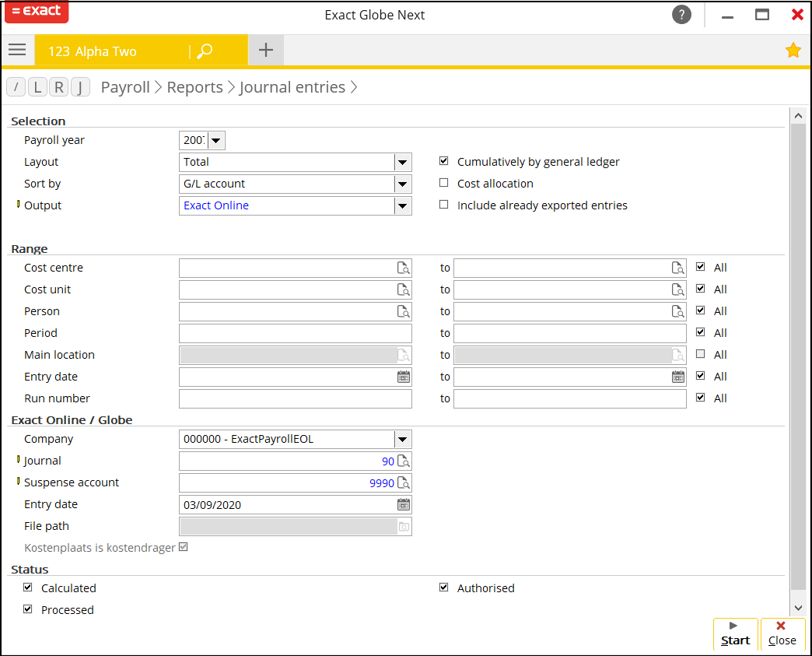Click the Period to input field
Image resolution: width=812 pixels, height=656 pixels.
[x=569, y=333]
